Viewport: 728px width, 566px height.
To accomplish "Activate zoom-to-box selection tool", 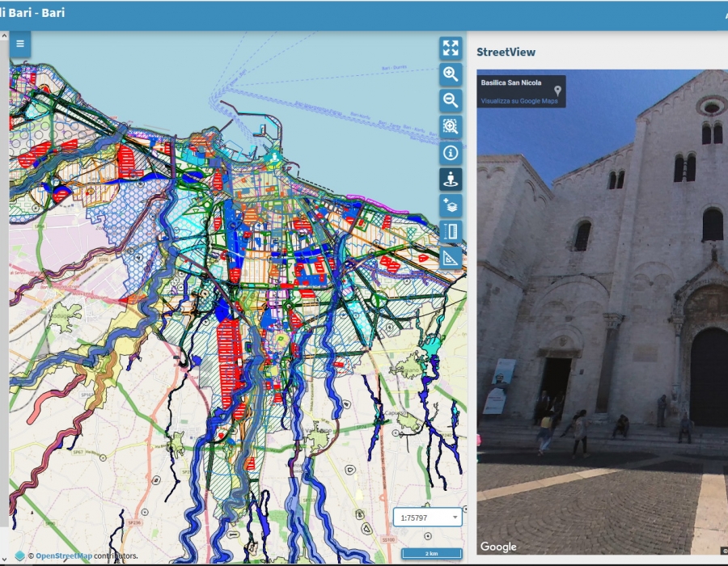I will 451,126.
